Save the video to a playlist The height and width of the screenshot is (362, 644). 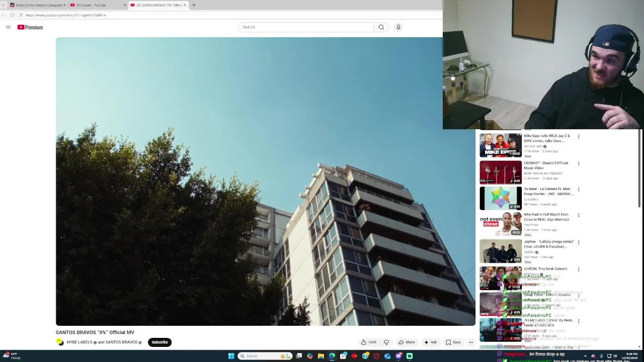tap(453, 342)
